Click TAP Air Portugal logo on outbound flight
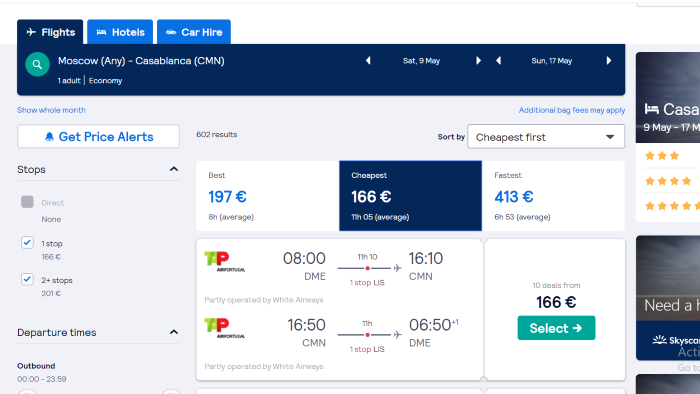Viewport: 700px width, 394px height. coord(225,261)
